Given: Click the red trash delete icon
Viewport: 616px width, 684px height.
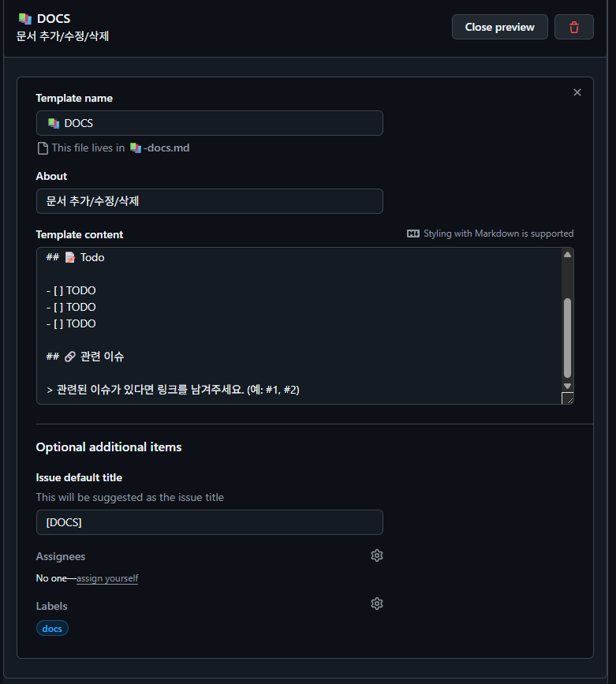Looking at the screenshot, I should (573, 27).
